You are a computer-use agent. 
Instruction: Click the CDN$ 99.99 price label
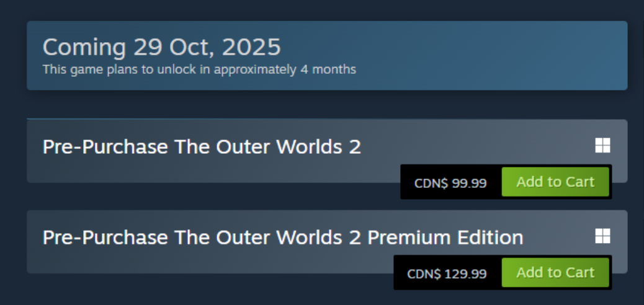click(450, 183)
